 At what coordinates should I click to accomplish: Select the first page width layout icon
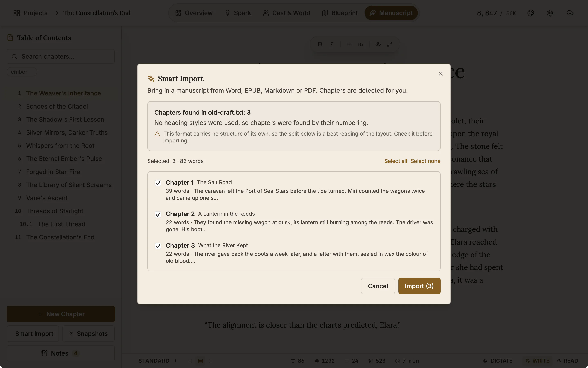pyautogui.click(x=190, y=361)
